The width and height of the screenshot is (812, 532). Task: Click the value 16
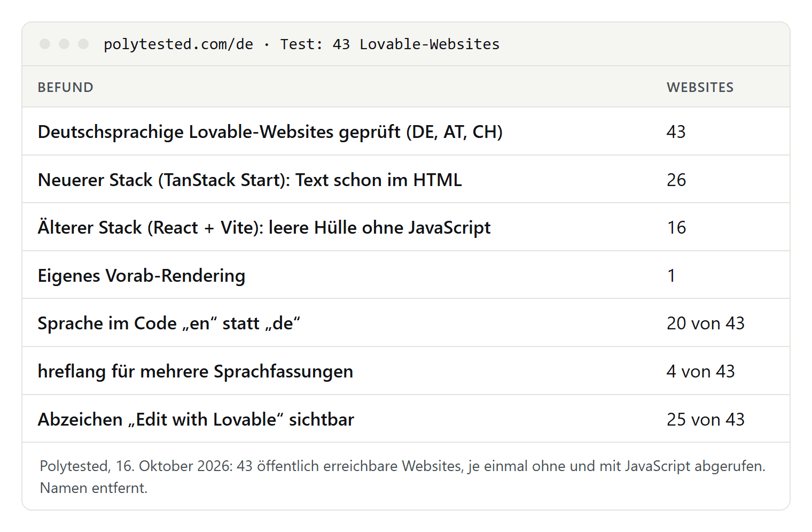676,227
